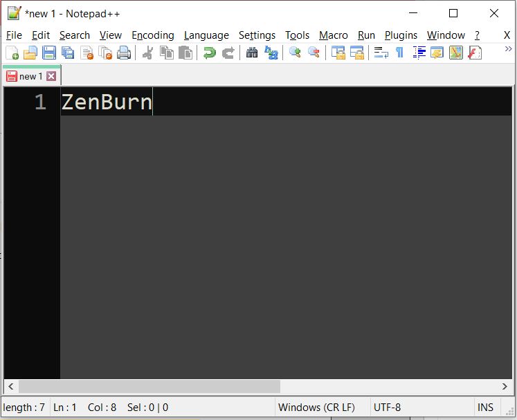Screen dimensions: 517x420
Task: Save all files toolbar icon
Action: pyautogui.click(x=68, y=53)
